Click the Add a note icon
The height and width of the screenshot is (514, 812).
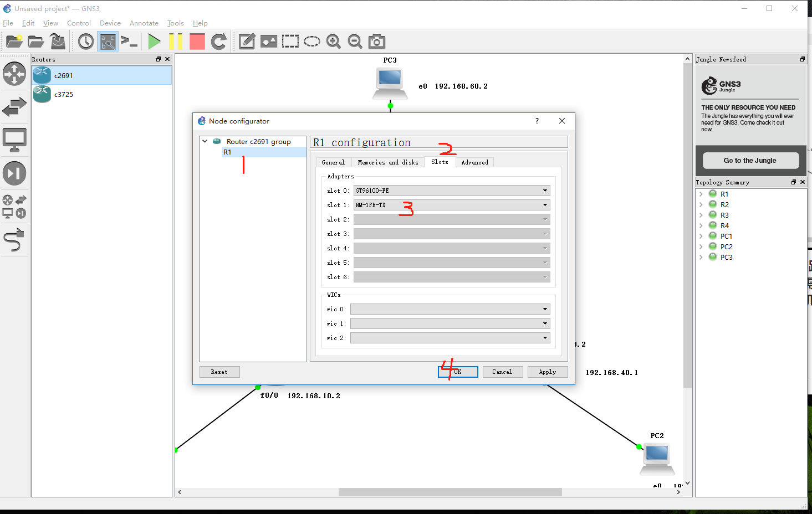tap(247, 42)
